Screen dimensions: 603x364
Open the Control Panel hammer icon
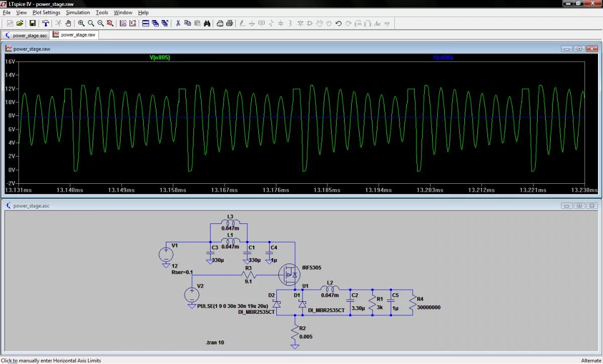[x=46, y=23]
